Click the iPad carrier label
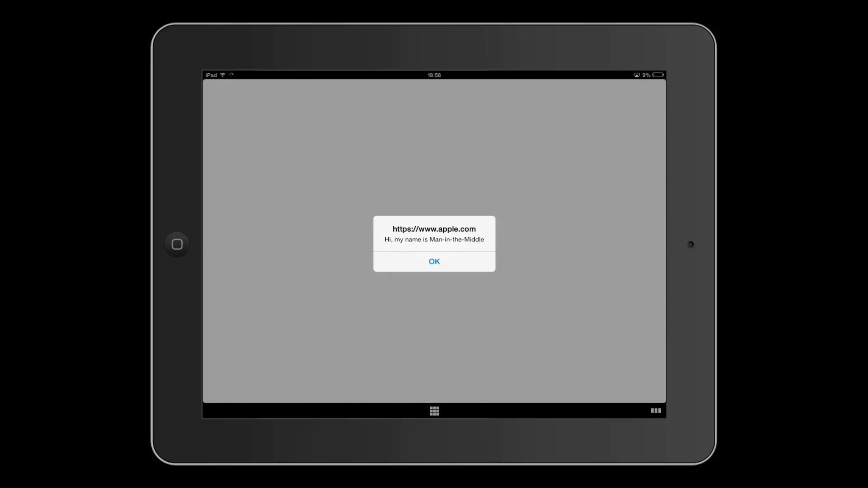Screen dimensions: 868x488 tap(211, 75)
